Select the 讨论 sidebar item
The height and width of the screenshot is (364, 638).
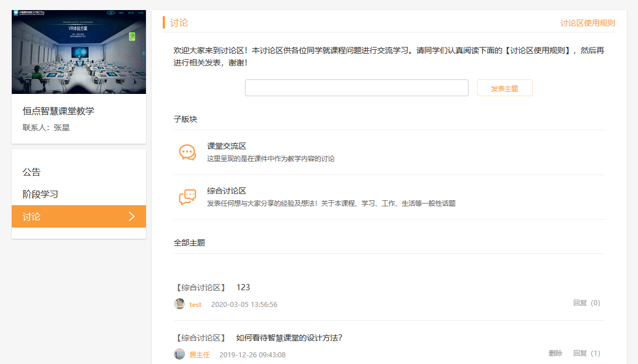pyautogui.click(x=32, y=216)
